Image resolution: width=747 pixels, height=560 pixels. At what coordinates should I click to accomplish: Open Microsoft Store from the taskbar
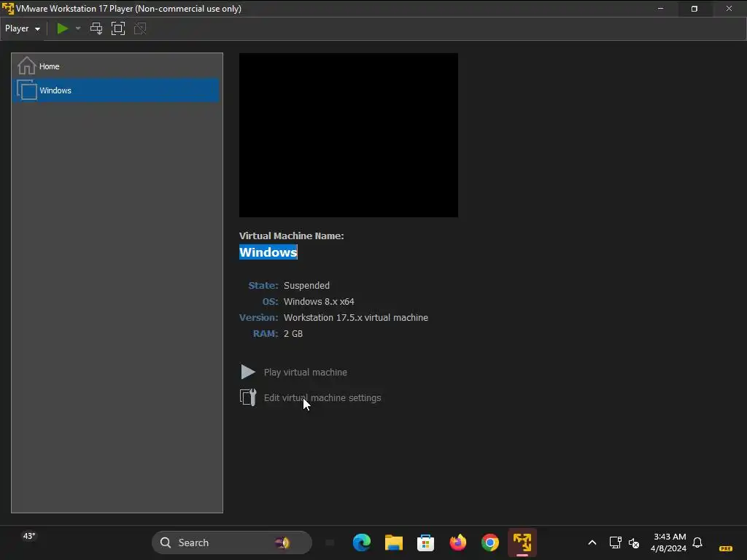pos(425,542)
